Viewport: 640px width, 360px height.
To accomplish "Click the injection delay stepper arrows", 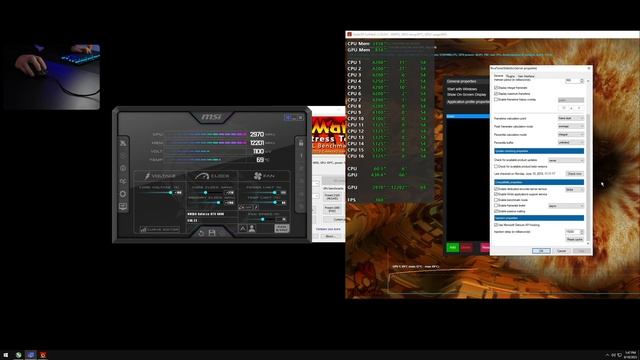I will pos(582,232).
